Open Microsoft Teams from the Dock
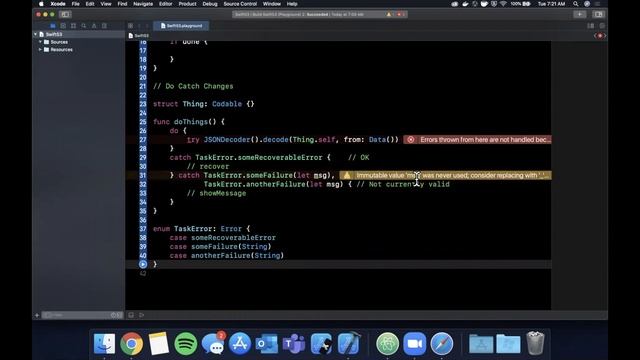This screenshot has width=640, height=360. click(294, 343)
